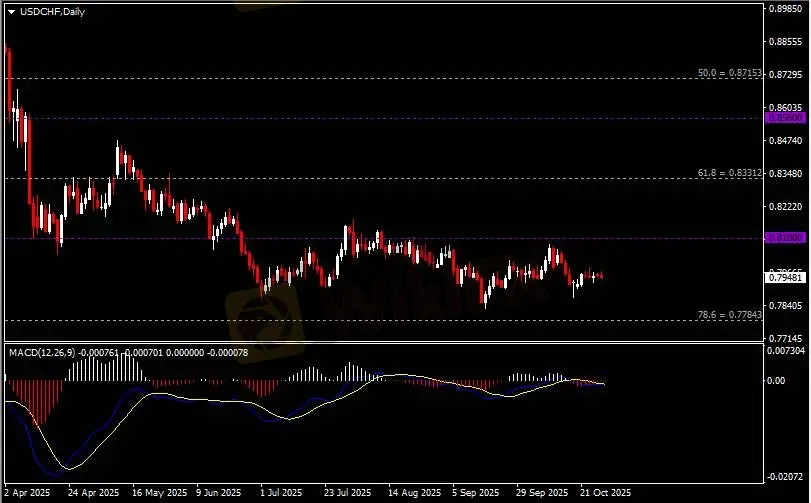
Task: Click the purple 0.81000 price level tag
Action: tap(786, 238)
